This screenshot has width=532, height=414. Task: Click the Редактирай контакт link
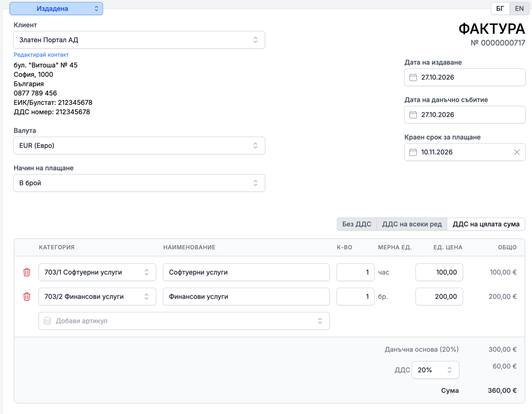[41, 55]
